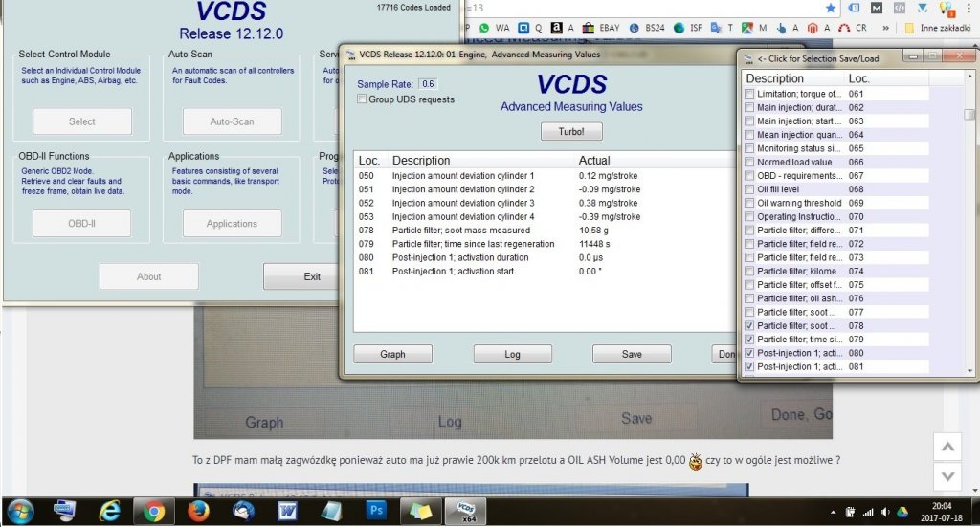Toggle Group UDS requests checkbox
The height and width of the screenshot is (527, 980).
[362, 99]
